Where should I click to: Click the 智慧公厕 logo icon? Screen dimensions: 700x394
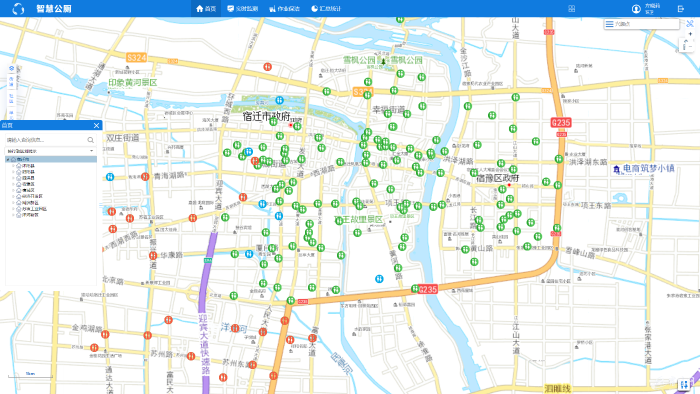pos(18,8)
